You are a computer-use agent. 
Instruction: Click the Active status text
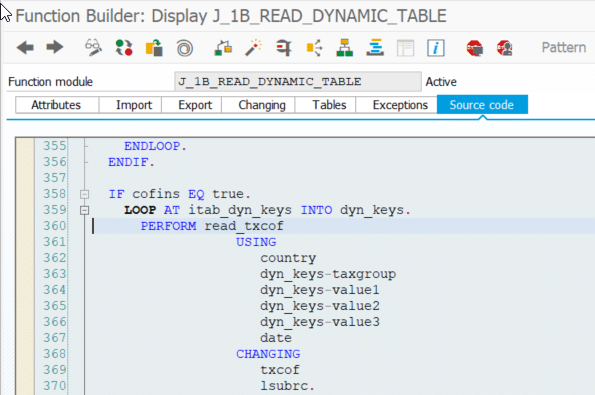441,82
